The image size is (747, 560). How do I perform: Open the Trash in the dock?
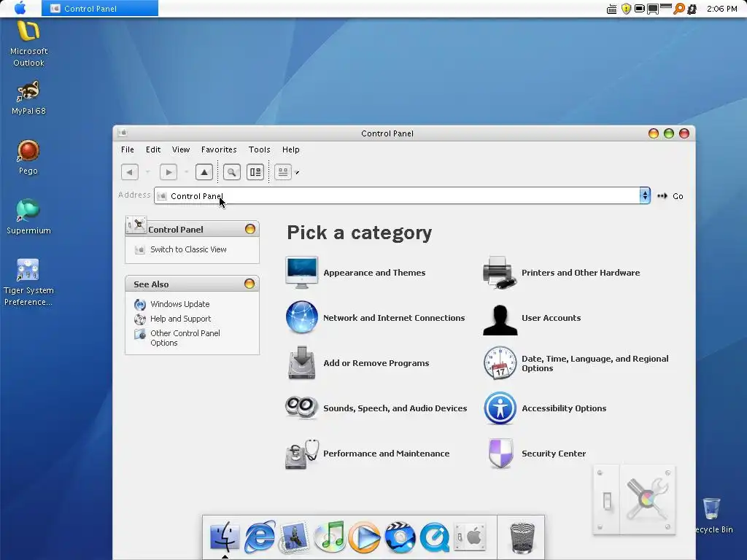pyautogui.click(x=522, y=538)
